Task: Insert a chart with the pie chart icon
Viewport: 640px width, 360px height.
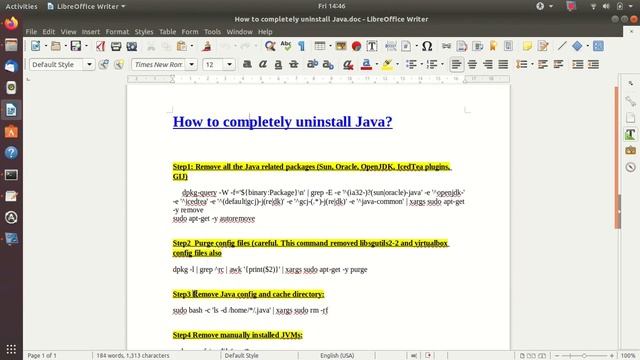Action: click(356, 46)
